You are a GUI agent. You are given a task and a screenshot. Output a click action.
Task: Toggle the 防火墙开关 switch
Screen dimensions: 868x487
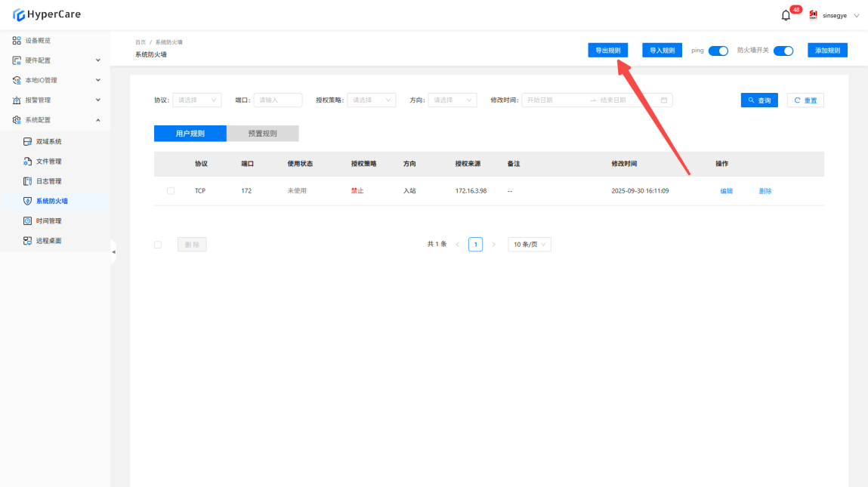pos(783,51)
